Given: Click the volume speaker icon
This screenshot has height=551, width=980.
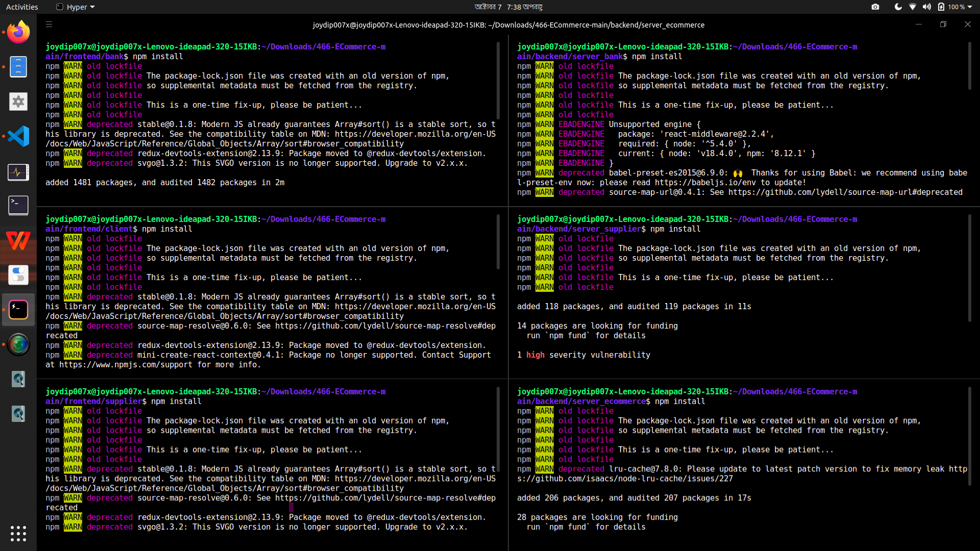Looking at the screenshot, I should coord(927,7).
